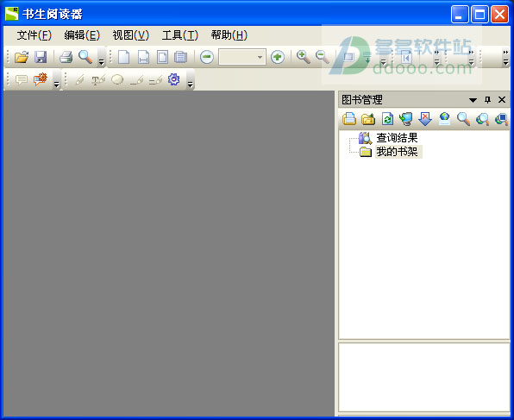Click the 图书管理 panel title
The height and width of the screenshot is (420, 514).
[x=362, y=100]
